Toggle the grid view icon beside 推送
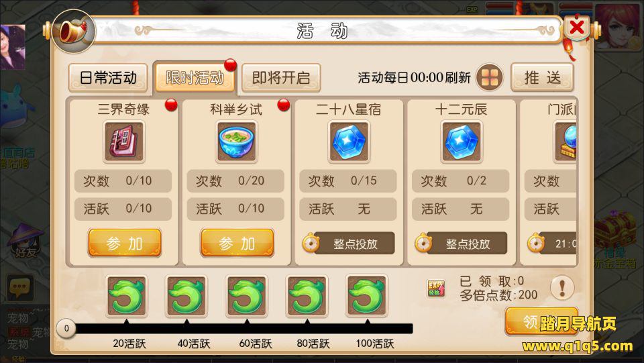The image size is (644, 363). [490, 77]
